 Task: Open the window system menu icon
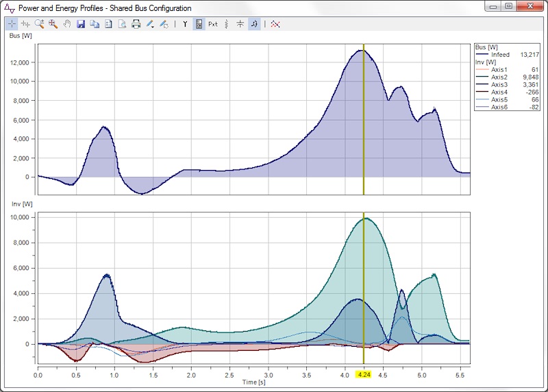coord(10,8)
